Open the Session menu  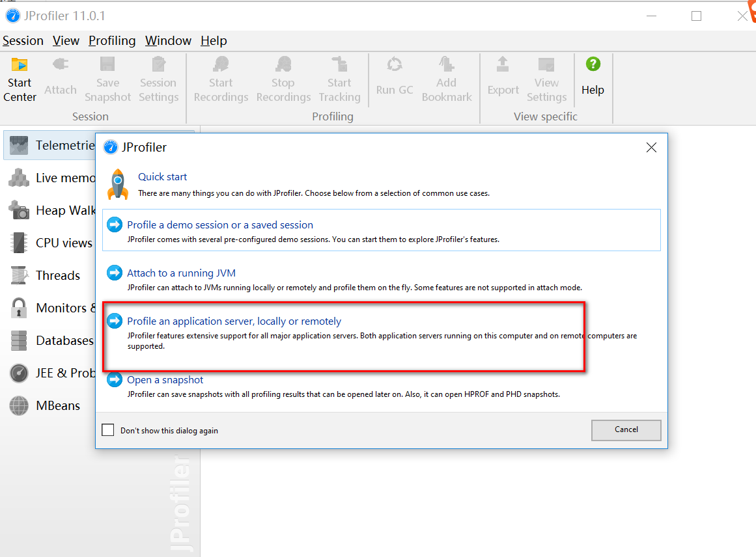click(x=23, y=40)
